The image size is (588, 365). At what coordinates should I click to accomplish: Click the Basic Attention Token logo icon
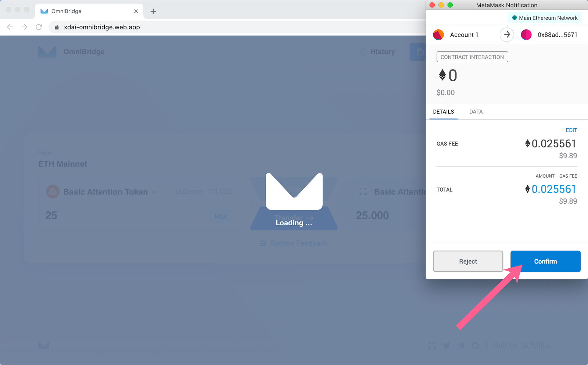[x=53, y=192]
